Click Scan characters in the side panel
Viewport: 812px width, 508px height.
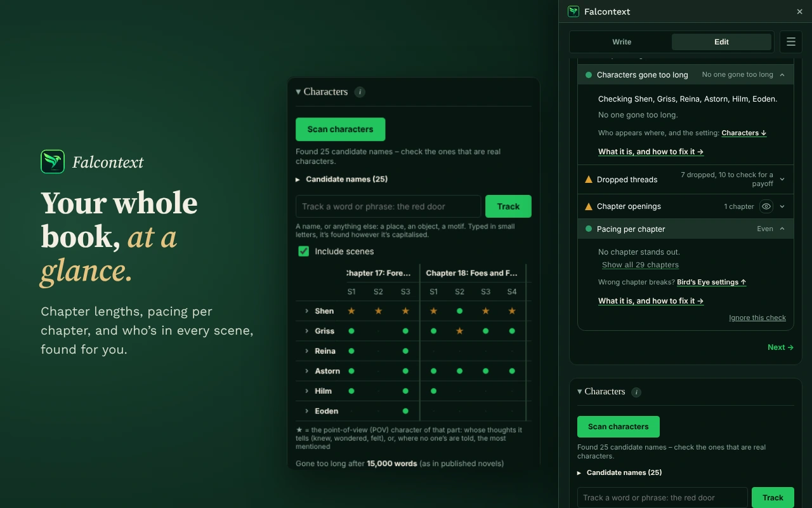pyautogui.click(x=619, y=427)
